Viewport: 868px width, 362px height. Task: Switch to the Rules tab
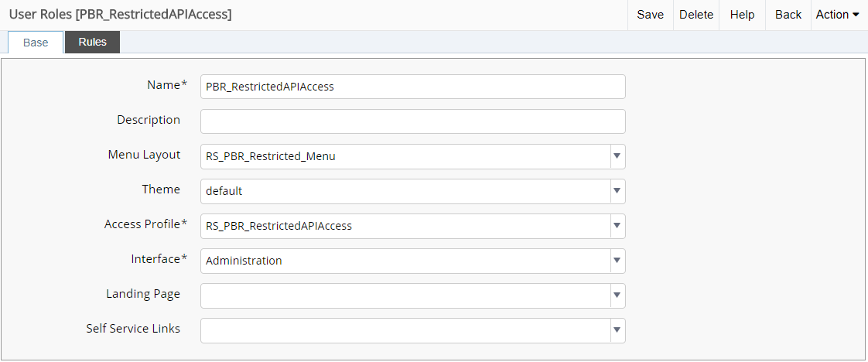tap(92, 43)
